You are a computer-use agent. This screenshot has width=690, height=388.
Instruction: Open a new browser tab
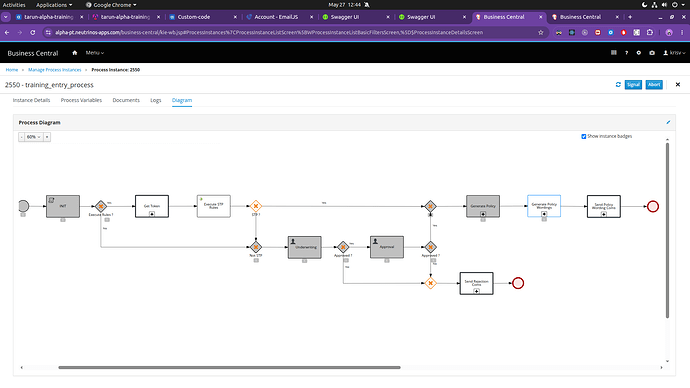(x=630, y=17)
